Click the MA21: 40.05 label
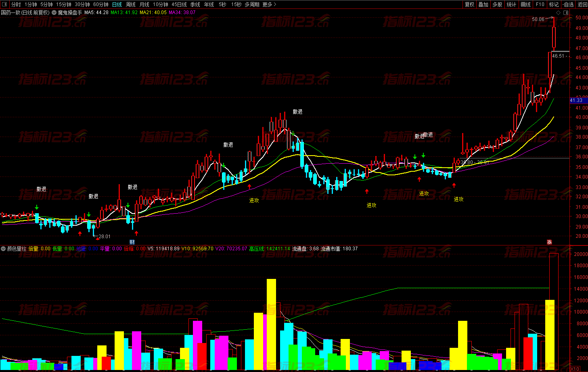This screenshot has height=372, width=588. point(153,12)
